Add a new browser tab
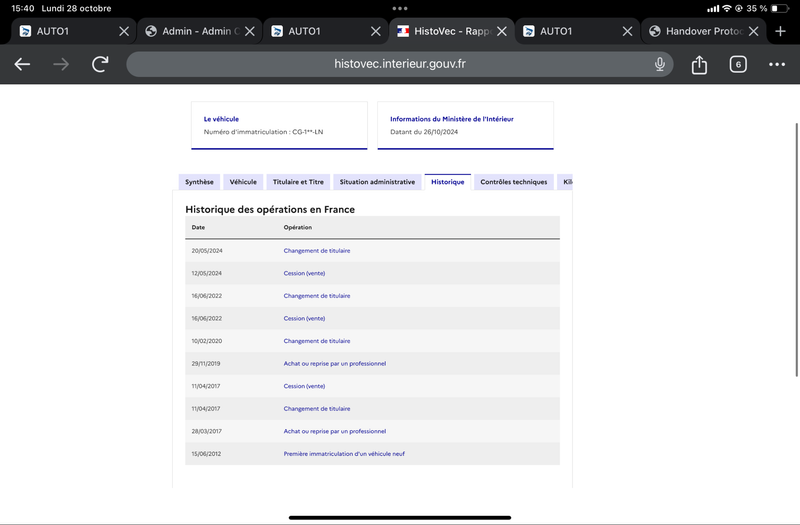 pyautogui.click(x=780, y=31)
